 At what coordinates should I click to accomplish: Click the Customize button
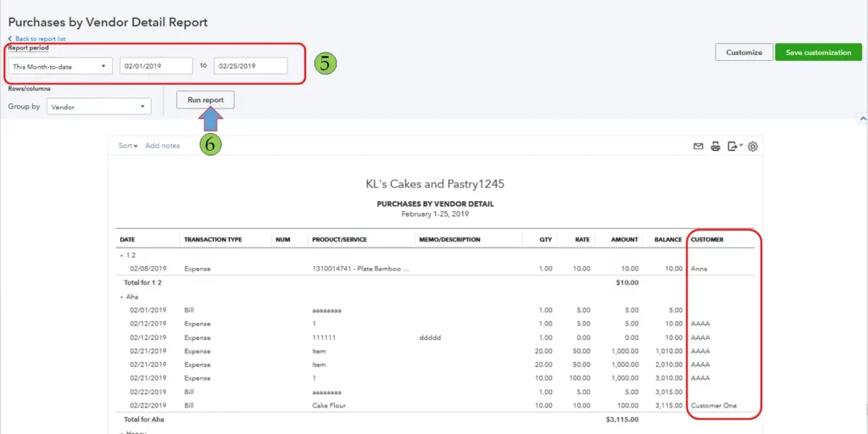point(743,53)
